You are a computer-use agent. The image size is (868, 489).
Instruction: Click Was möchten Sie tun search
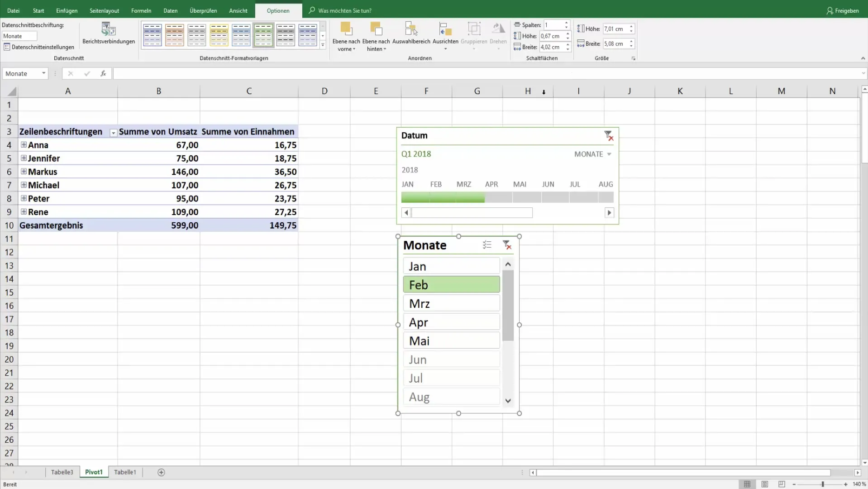coord(344,10)
